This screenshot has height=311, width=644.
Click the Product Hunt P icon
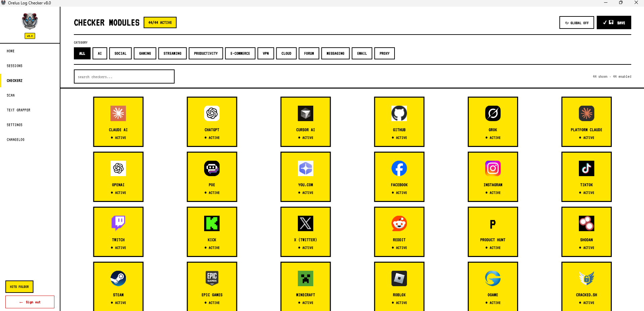coord(493,223)
